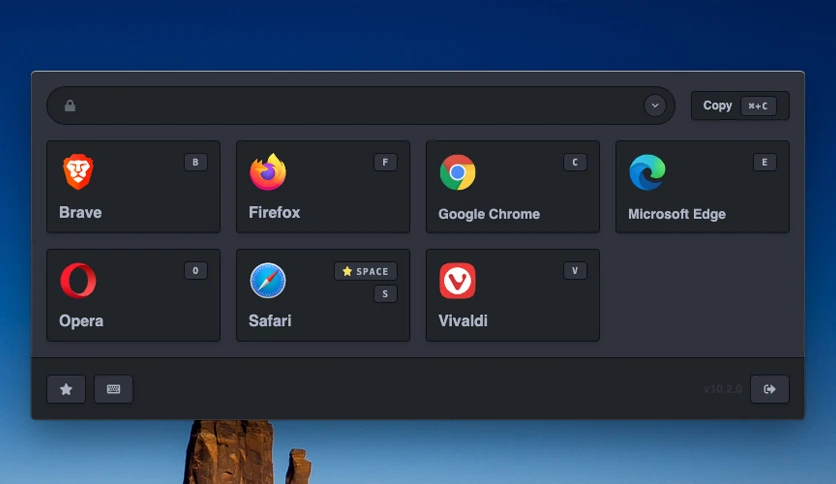
Task: Click the O hotkey badge on Opera
Action: coord(196,271)
